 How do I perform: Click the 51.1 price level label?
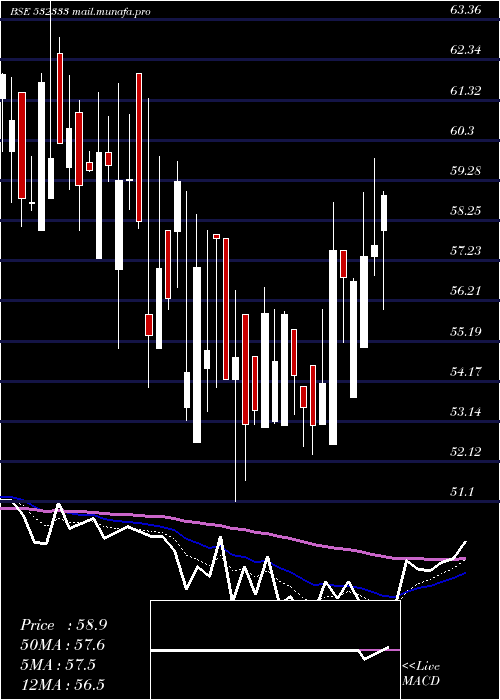[462, 492]
